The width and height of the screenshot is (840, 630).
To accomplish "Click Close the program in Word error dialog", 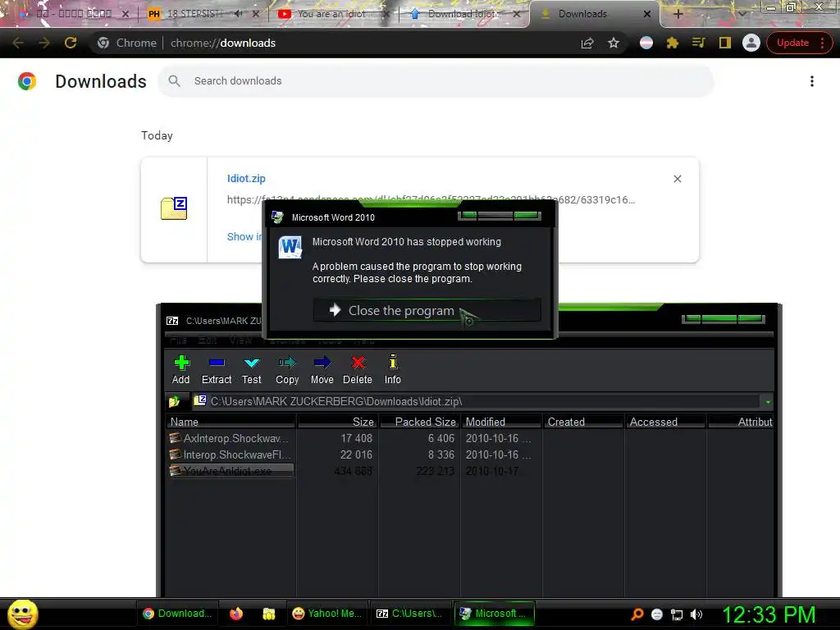I will tap(427, 310).
